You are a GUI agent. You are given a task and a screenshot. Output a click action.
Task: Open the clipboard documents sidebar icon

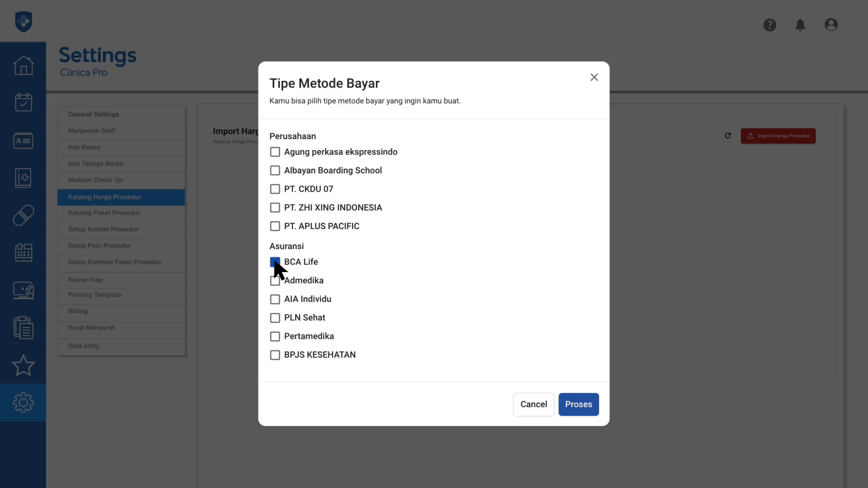point(23,328)
